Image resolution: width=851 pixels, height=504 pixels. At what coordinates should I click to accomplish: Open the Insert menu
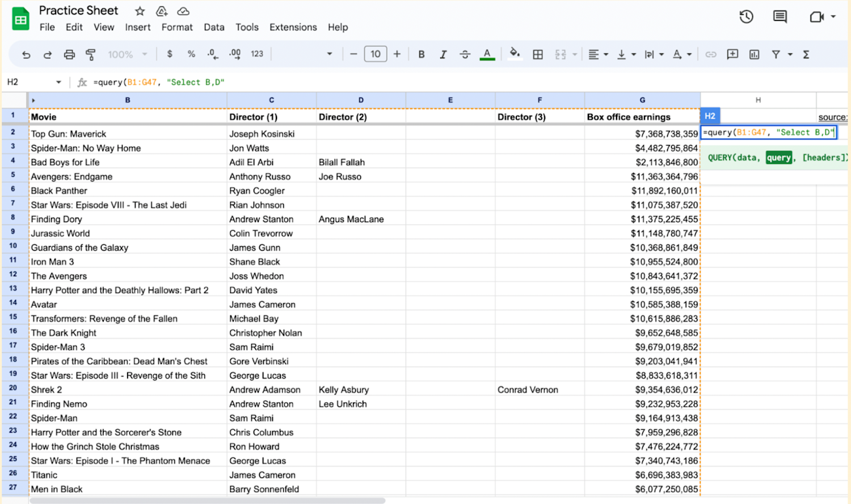coord(138,27)
